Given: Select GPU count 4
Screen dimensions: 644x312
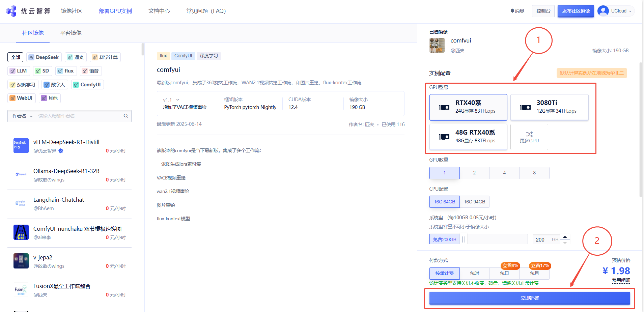Looking at the screenshot, I should coord(504,173).
